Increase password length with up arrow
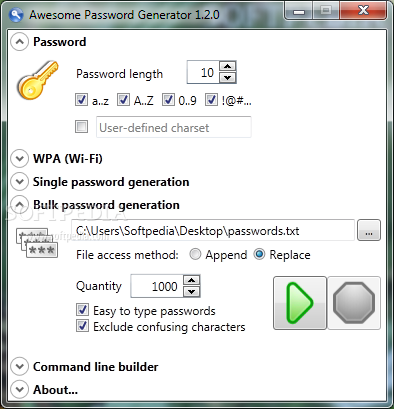Image resolution: width=394 pixels, height=409 pixels. pyautogui.click(x=228, y=66)
